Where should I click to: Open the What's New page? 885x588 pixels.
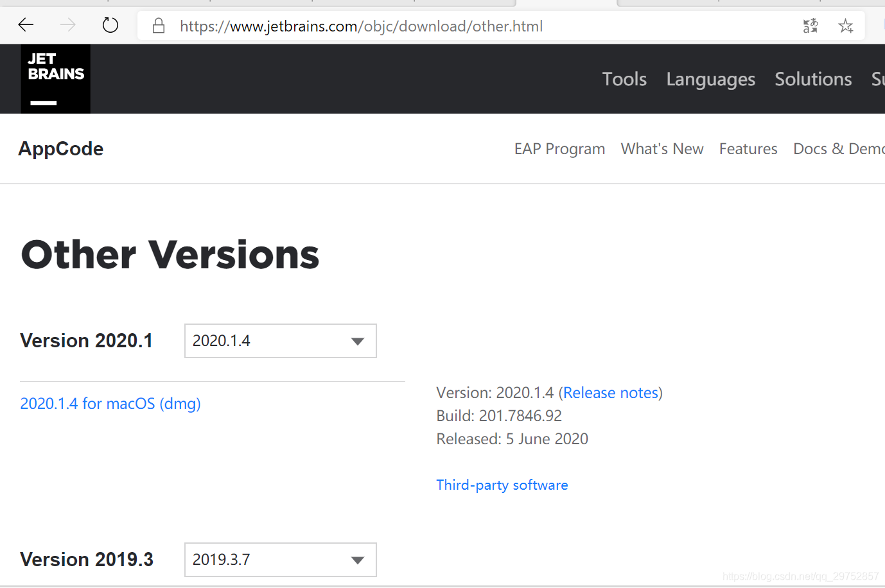point(662,149)
